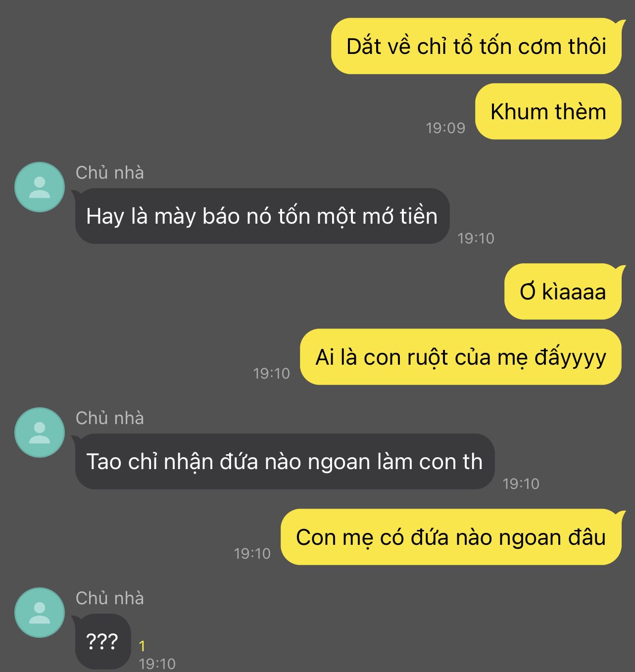This screenshot has width=635, height=672.
Task: Open sender name Chủ nhà above '???' message
Action: click(x=110, y=598)
